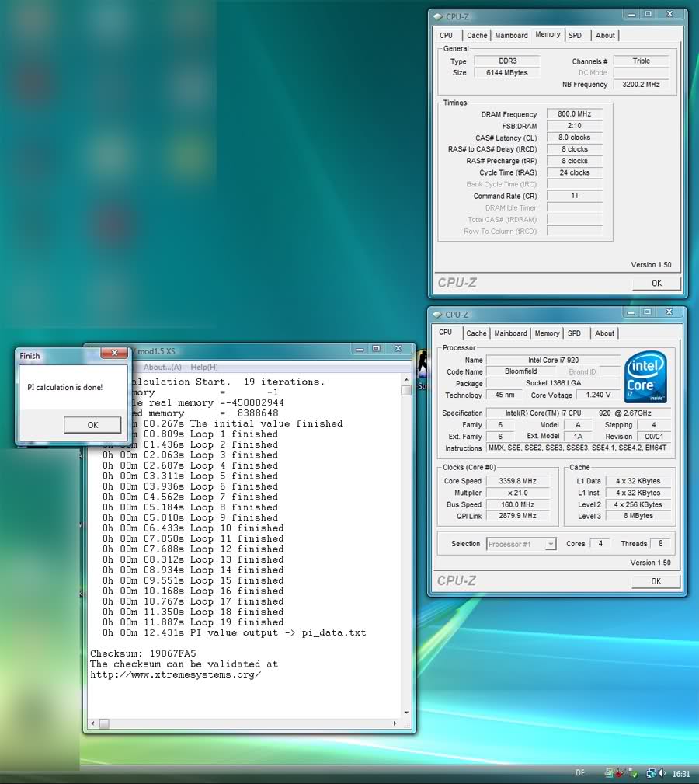Open the volume speaker tray icon
This screenshot has height=784, width=699.
point(662,773)
